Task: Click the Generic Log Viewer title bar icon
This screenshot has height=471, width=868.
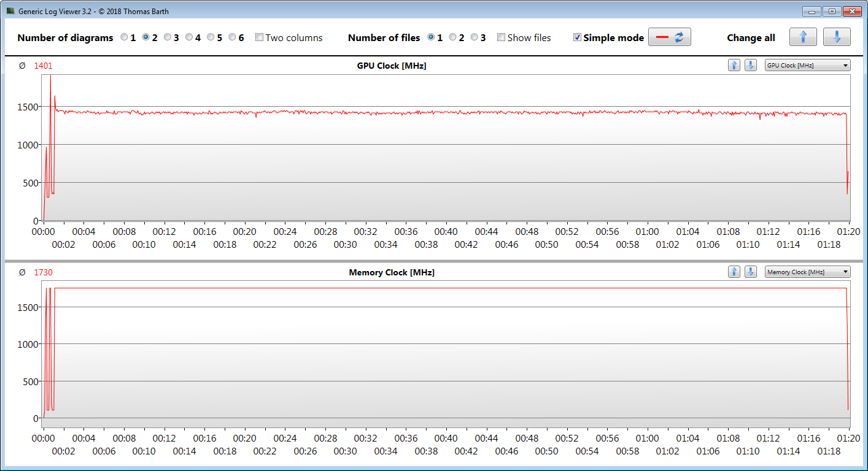Action: pyautogui.click(x=10, y=11)
